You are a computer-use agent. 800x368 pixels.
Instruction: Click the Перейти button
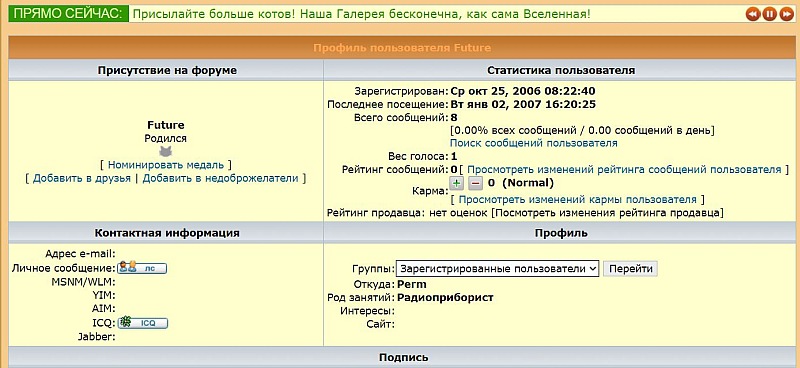(630, 268)
